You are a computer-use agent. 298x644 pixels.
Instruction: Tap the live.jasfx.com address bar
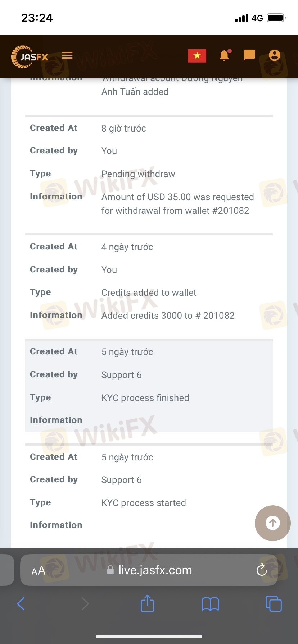155,570
